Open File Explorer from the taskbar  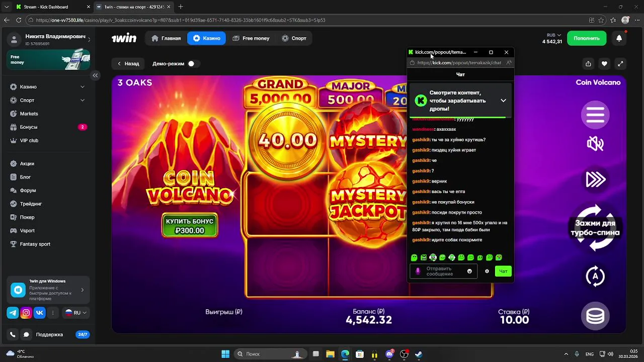pyautogui.click(x=330, y=354)
